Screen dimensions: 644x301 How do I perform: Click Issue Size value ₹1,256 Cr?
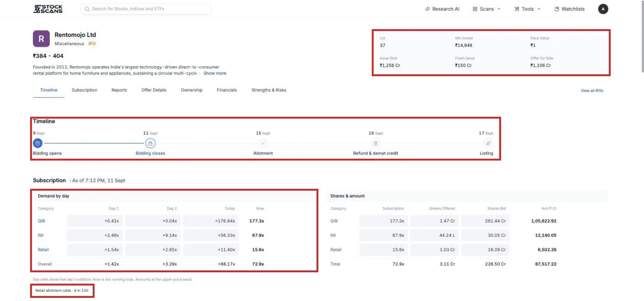point(391,65)
